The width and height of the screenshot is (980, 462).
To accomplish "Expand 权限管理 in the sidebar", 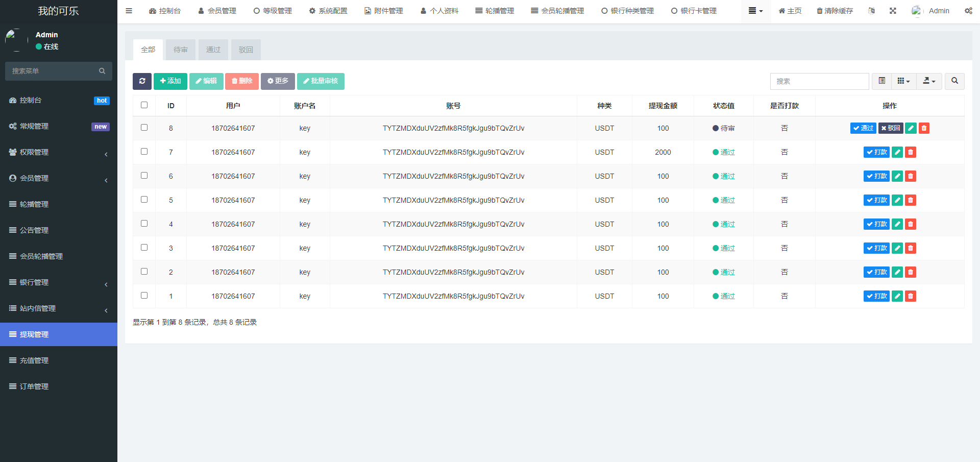I will pos(59,152).
